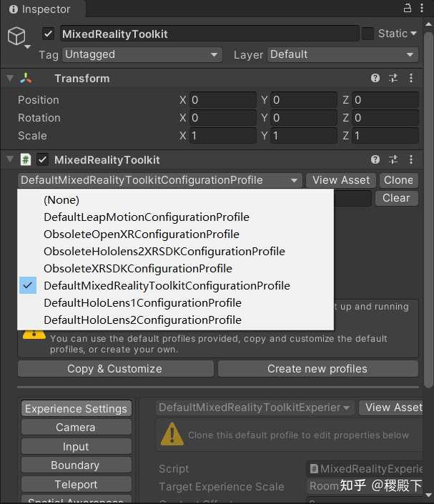The width and height of the screenshot is (434, 504).
Task: Click the scrollbar up arrow
Action: [428, 24]
